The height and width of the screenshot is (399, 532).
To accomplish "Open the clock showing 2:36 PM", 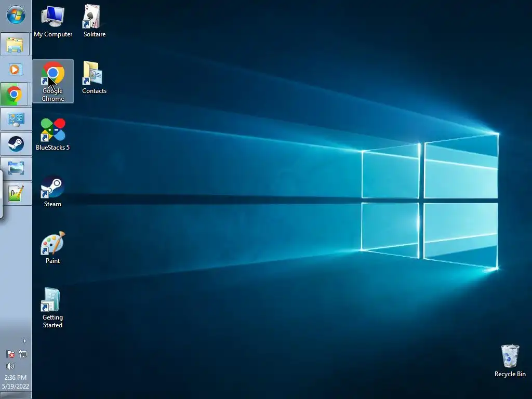I will 16,382.
